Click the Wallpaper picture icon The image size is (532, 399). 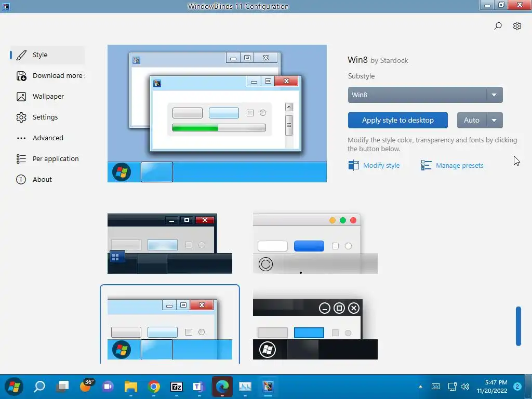21,97
